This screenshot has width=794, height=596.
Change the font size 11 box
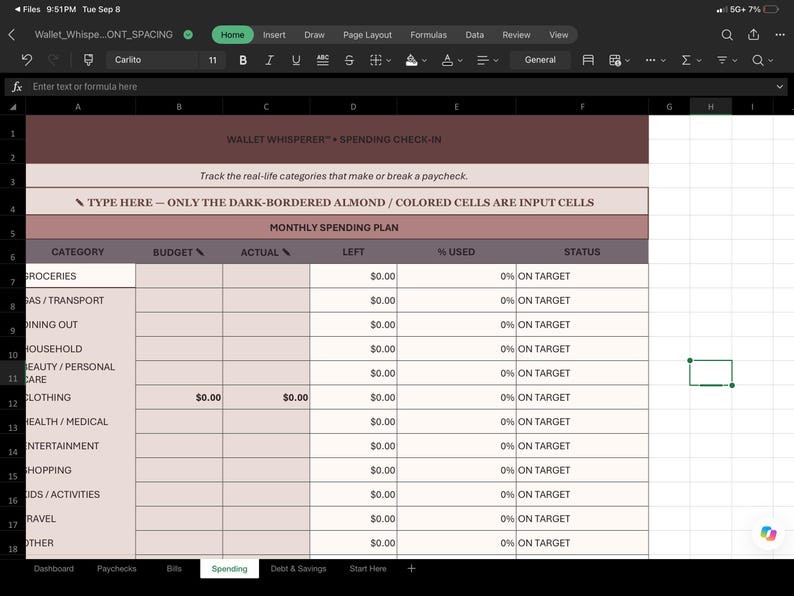click(x=212, y=60)
